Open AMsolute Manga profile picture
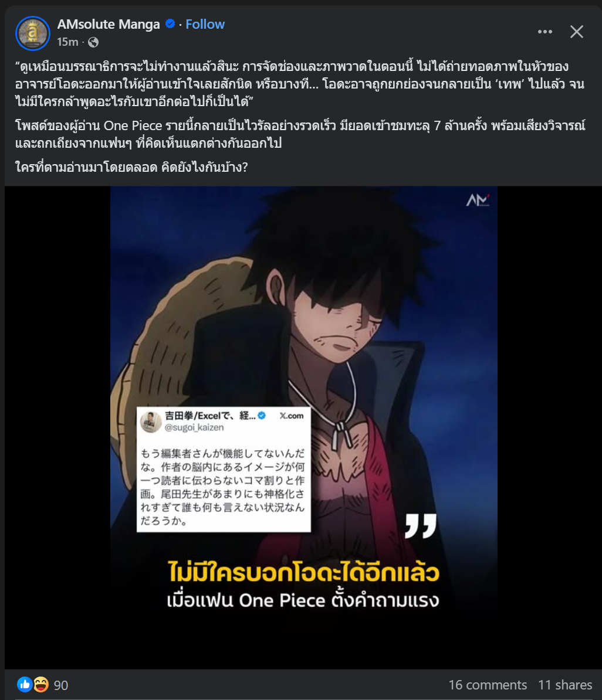Image resolution: width=602 pixels, height=700 pixels. click(33, 33)
